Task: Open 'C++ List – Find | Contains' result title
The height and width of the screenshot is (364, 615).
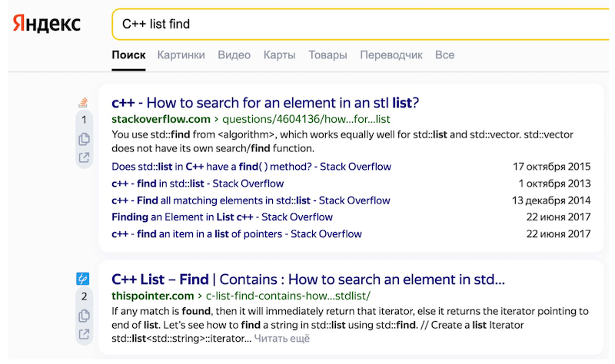Action: [308, 280]
